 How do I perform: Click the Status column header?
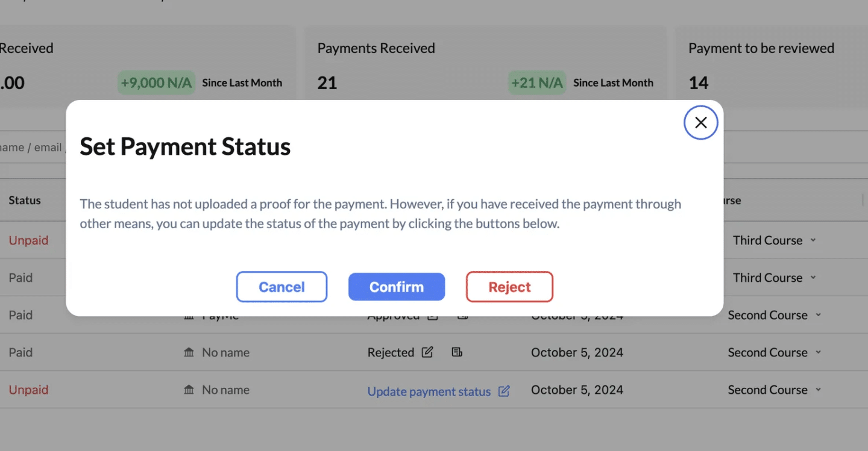tap(25, 201)
